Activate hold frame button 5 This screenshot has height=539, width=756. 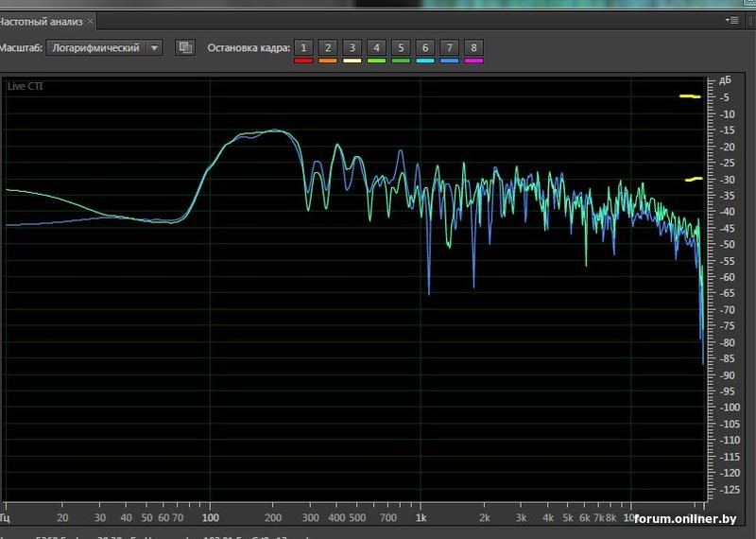tap(401, 47)
